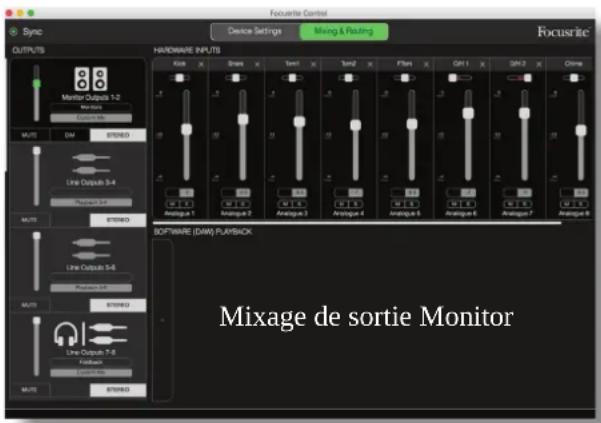Mute the Analogue 8 channel with M

coord(567,204)
